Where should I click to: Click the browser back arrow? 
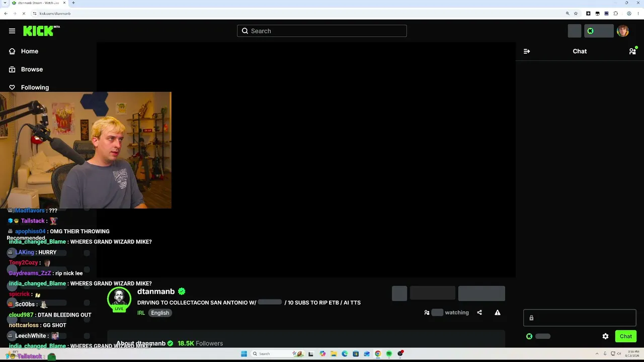(x=6, y=14)
